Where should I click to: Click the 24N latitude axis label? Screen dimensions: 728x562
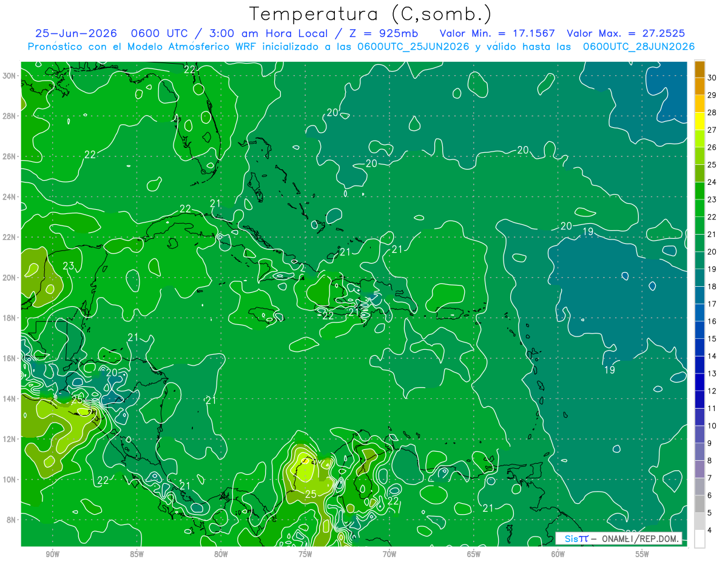(x=10, y=197)
